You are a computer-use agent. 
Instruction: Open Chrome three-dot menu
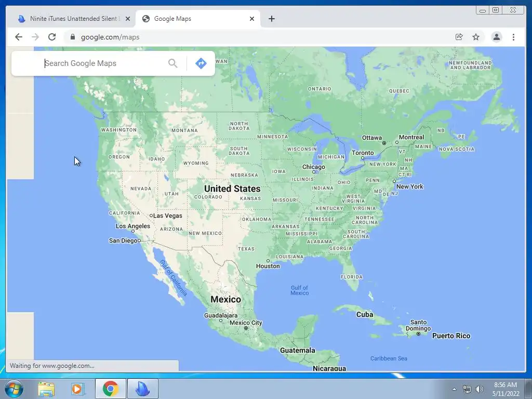point(513,37)
